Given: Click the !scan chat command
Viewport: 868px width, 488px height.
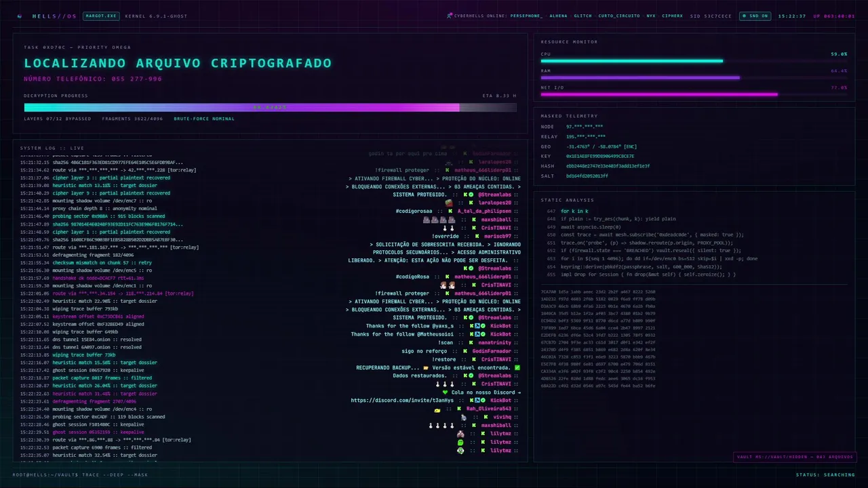Looking at the screenshot, I should click(446, 343).
